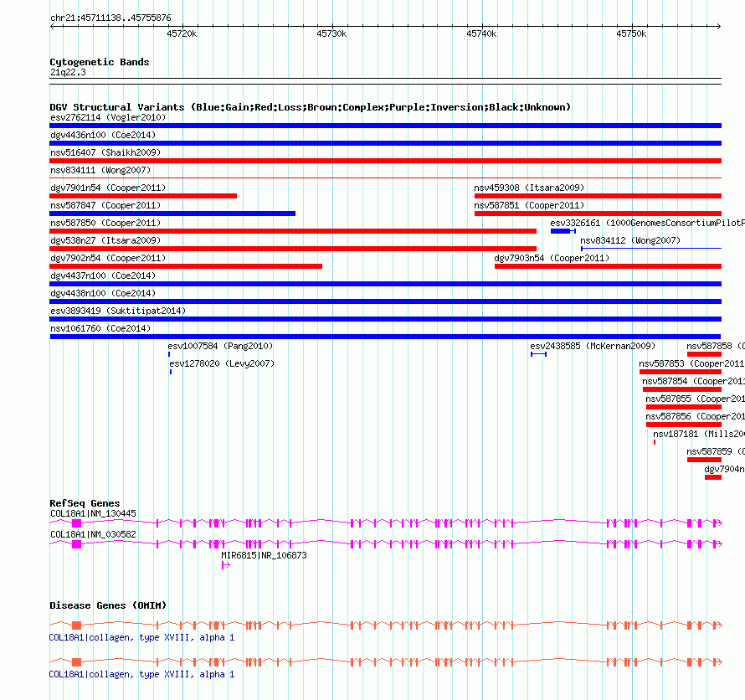
Task: Click the DGV Structural Variants track title
Action: point(311,107)
